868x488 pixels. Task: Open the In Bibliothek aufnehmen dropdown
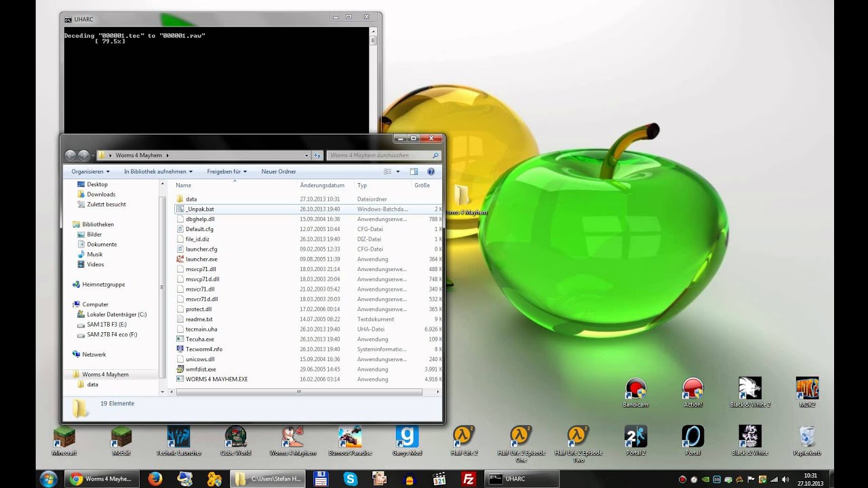158,171
